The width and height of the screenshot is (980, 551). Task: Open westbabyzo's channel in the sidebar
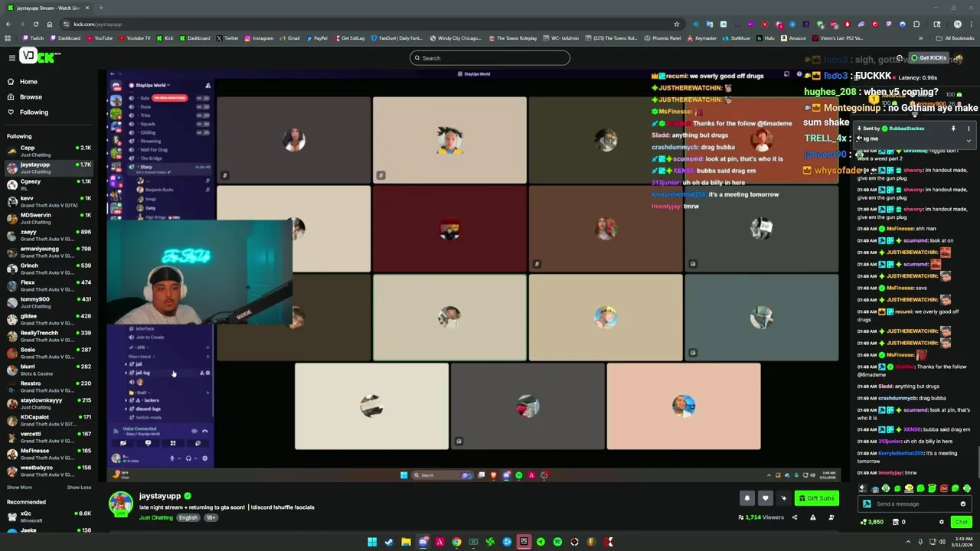pos(49,471)
